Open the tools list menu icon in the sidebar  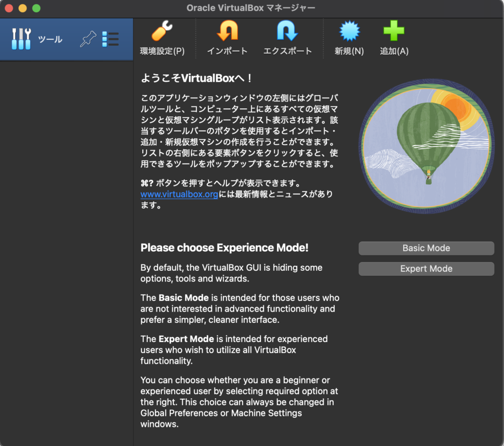click(x=110, y=39)
